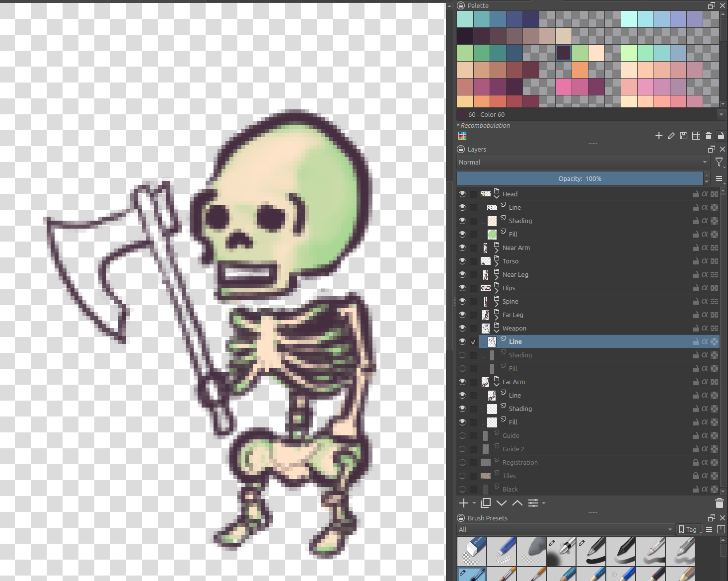Open the Recombobulation palette chooser icon
Screen dimensions: 728x581
coord(462,136)
